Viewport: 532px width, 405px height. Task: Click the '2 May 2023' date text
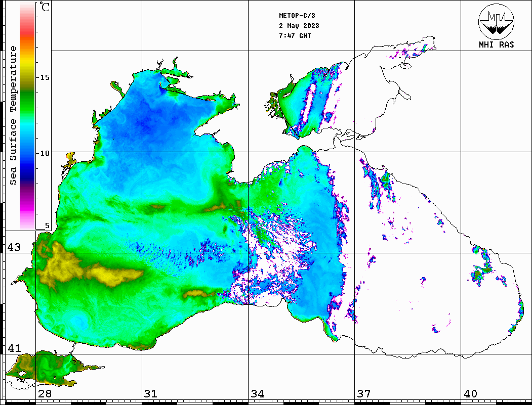pos(299,26)
